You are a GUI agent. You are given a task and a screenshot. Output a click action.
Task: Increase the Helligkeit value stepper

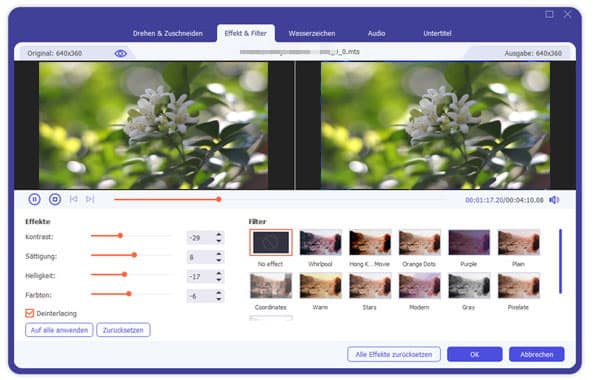click(218, 273)
